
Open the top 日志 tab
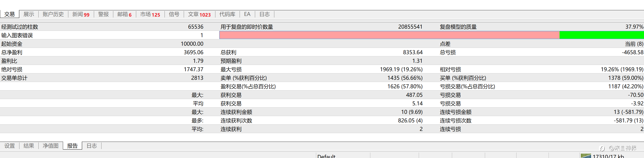(x=264, y=14)
